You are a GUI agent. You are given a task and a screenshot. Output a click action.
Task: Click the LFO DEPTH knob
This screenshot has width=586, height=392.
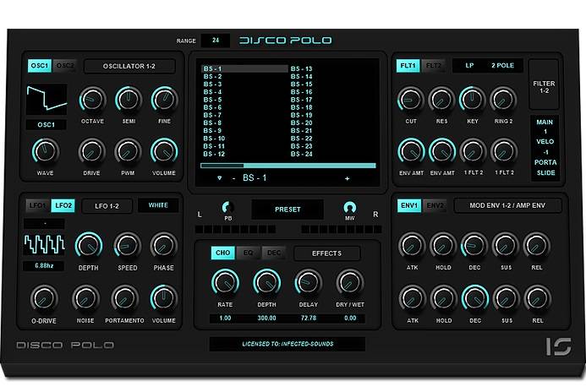point(89,245)
